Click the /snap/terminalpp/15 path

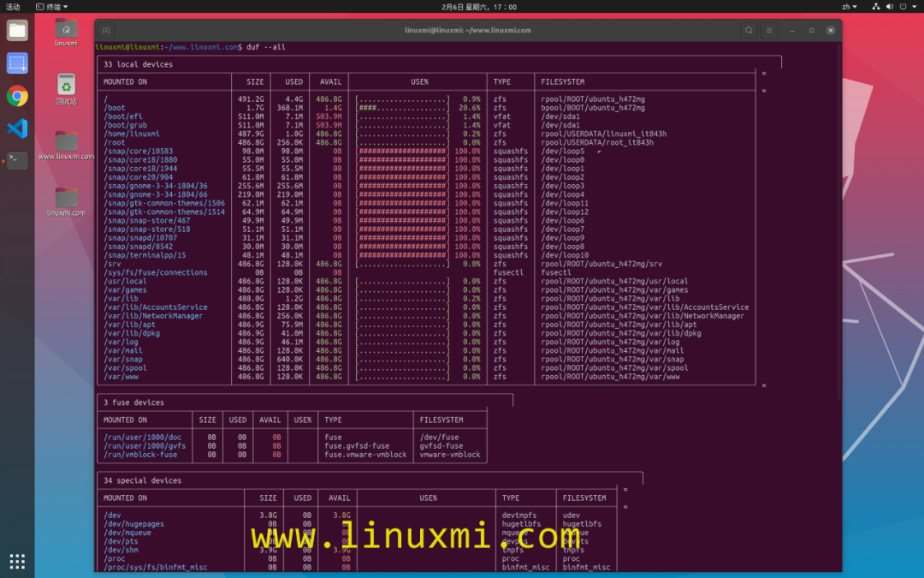coord(145,255)
